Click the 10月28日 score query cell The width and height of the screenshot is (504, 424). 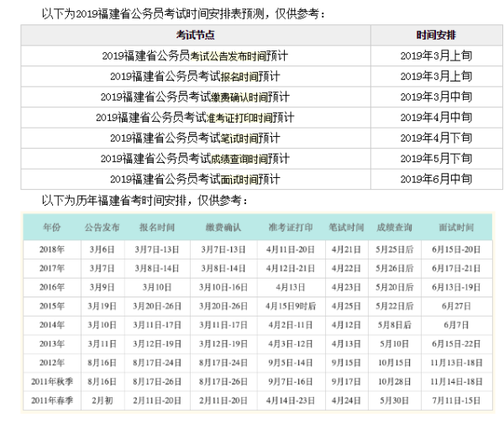pos(394,382)
